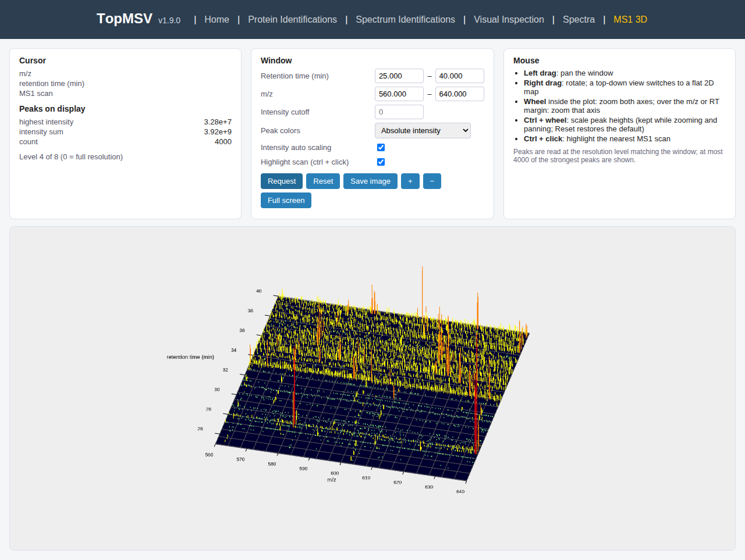Click the m/z minimum input field
Image resolution: width=745 pixels, height=560 pixels.
tap(399, 94)
